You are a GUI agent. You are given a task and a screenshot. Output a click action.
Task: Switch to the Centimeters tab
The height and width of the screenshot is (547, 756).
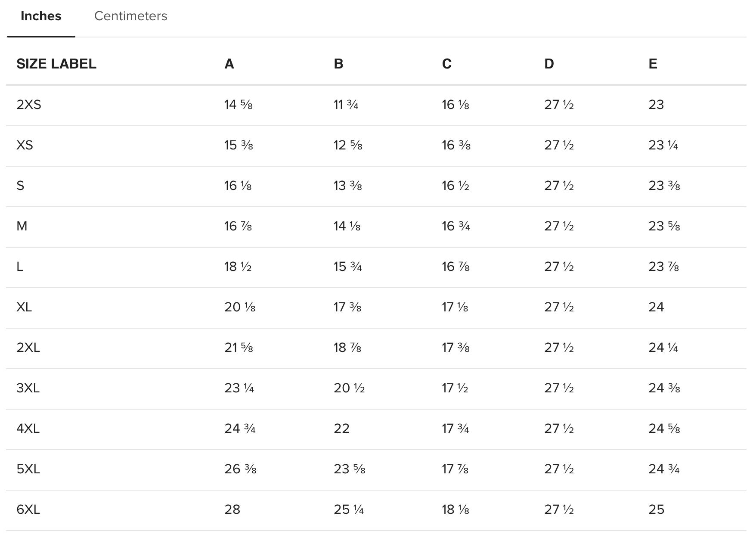coord(130,16)
